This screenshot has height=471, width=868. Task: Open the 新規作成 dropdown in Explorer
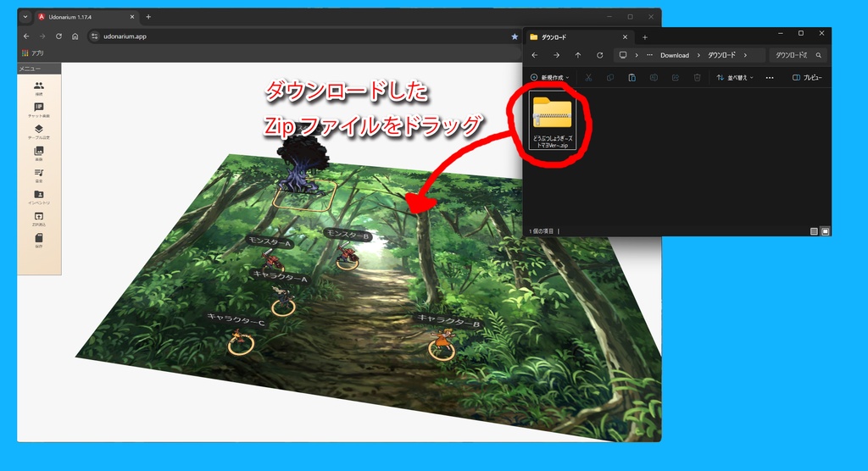pyautogui.click(x=549, y=77)
